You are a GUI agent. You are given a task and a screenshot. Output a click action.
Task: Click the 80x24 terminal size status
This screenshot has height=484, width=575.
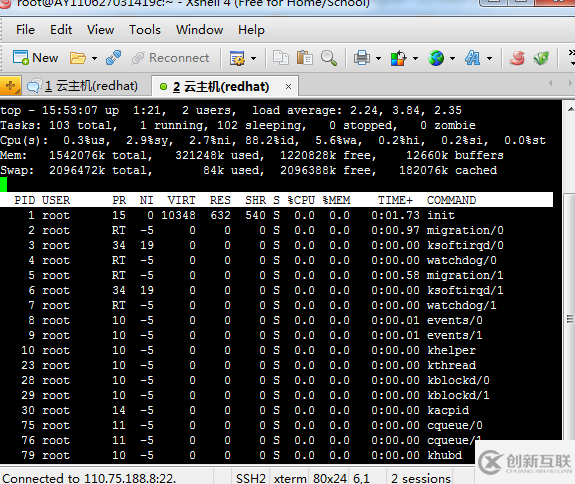[330, 478]
